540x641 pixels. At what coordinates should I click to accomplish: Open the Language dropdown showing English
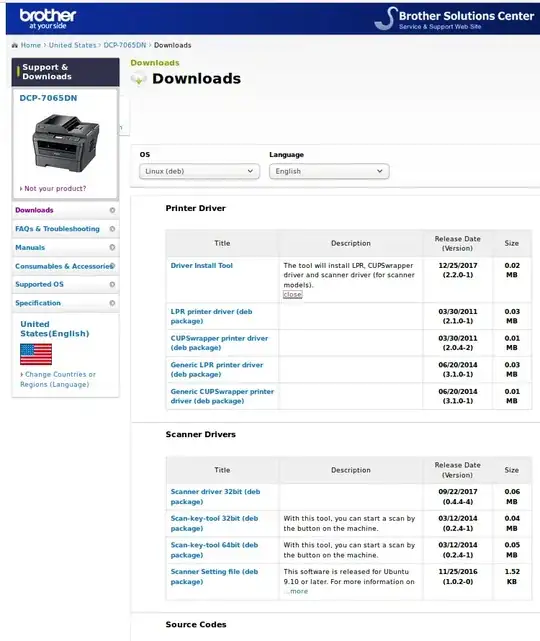pyautogui.click(x=329, y=171)
